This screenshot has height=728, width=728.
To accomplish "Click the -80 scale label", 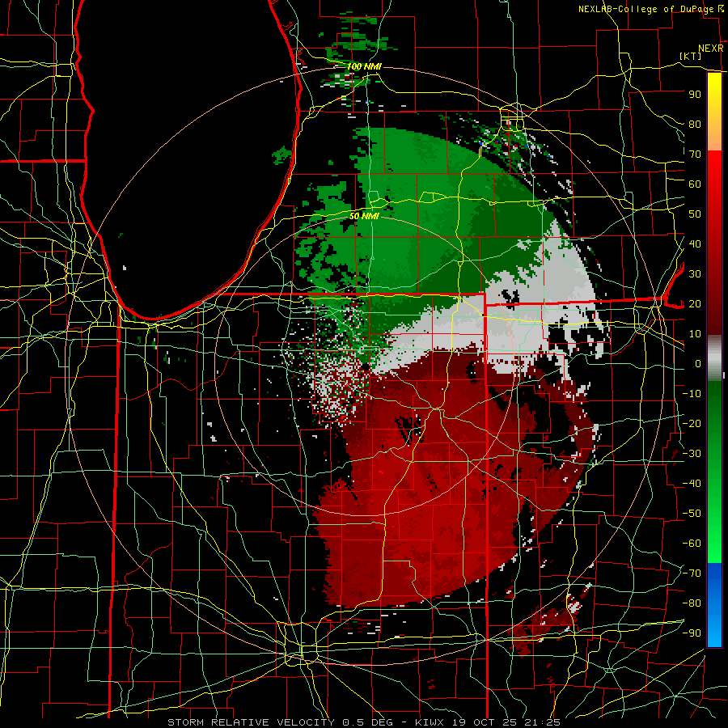I will pos(692,603).
